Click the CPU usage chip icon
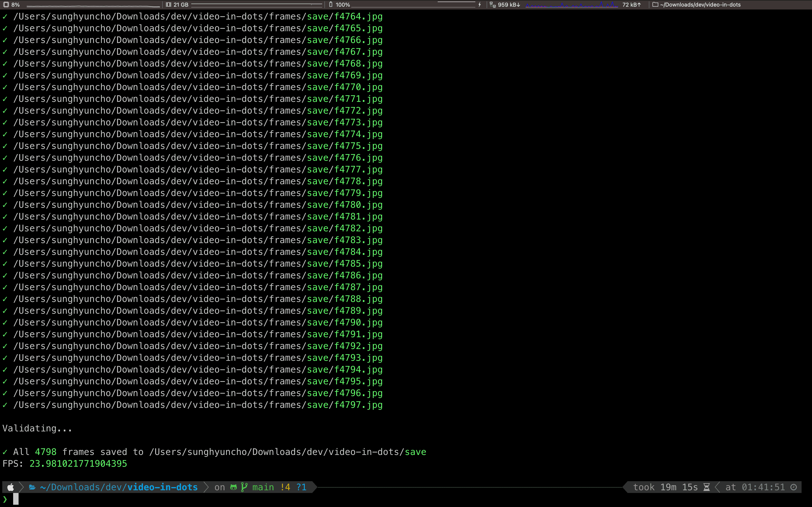The width and height of the screenshot is (812, 507). click(x=6, y=5)
